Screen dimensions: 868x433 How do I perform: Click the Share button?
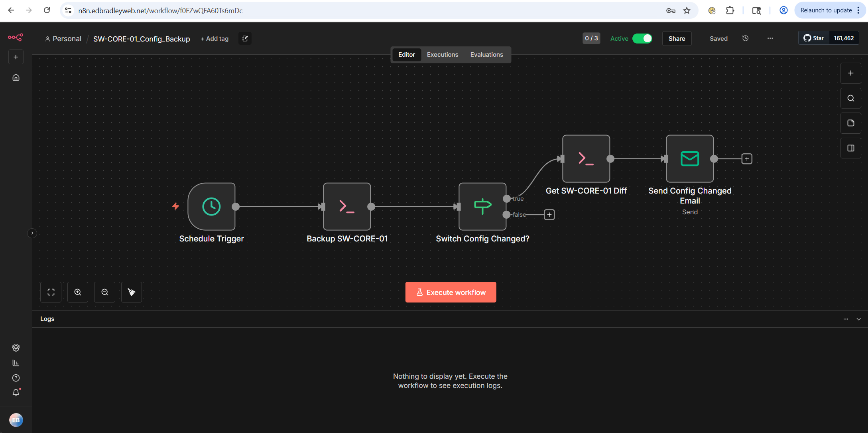point(677,38)
